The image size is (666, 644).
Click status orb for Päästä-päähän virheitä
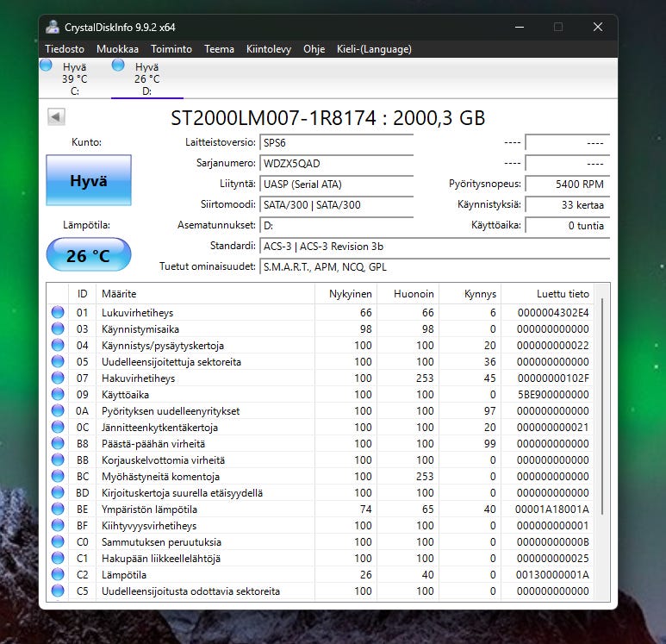(x=58, y=443)
